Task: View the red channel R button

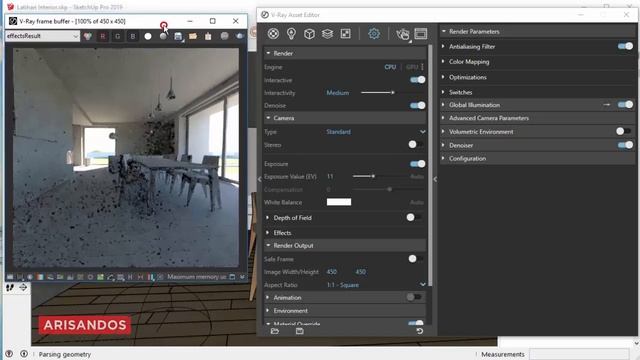Action: (102, 36)
